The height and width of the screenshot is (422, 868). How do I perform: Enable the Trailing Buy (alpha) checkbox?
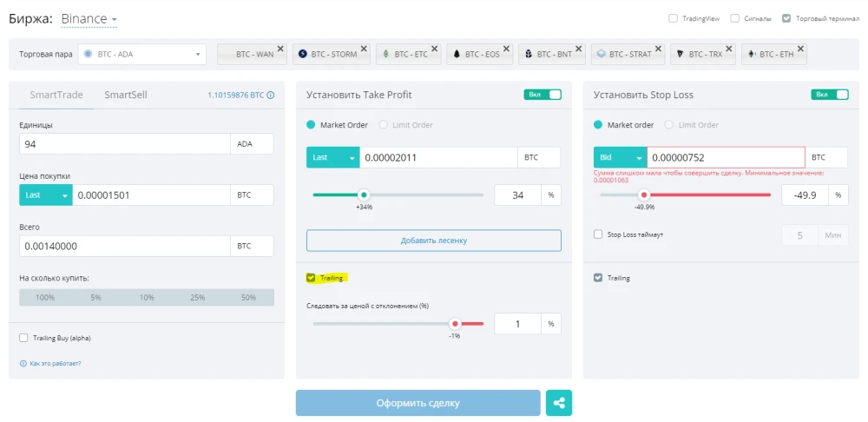[x=23, y=338]
